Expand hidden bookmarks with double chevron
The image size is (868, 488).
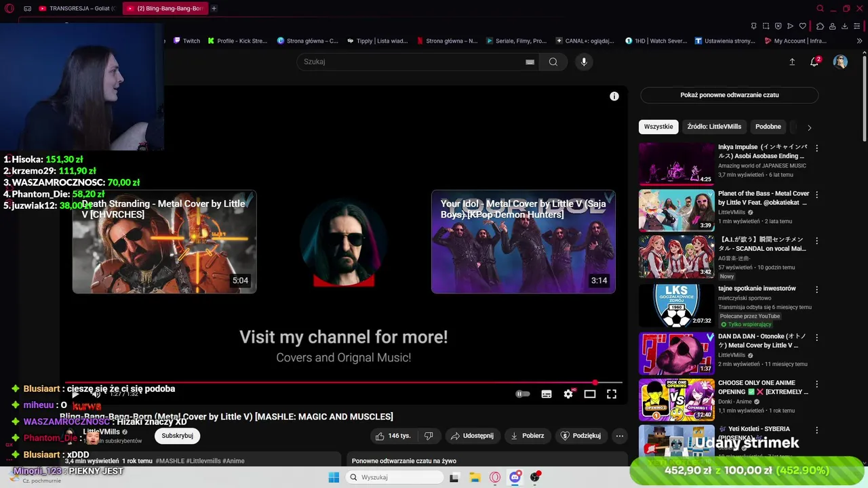click(x=860, y=41)
